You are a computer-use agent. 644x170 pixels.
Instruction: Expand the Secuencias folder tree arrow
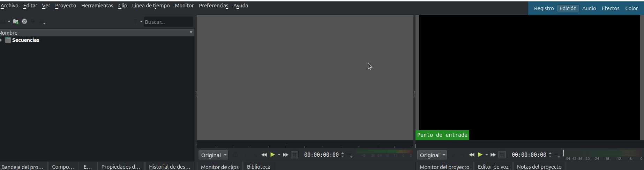(1, 40)
